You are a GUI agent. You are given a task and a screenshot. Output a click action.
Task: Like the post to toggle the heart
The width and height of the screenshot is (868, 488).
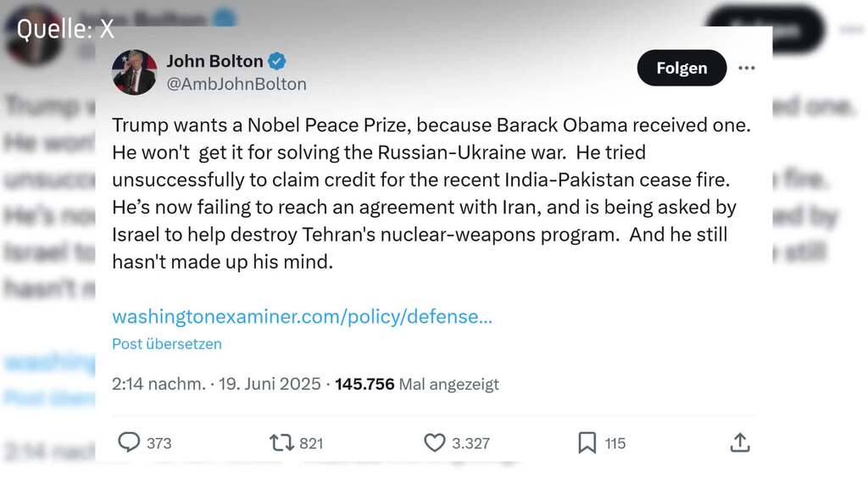433,442
